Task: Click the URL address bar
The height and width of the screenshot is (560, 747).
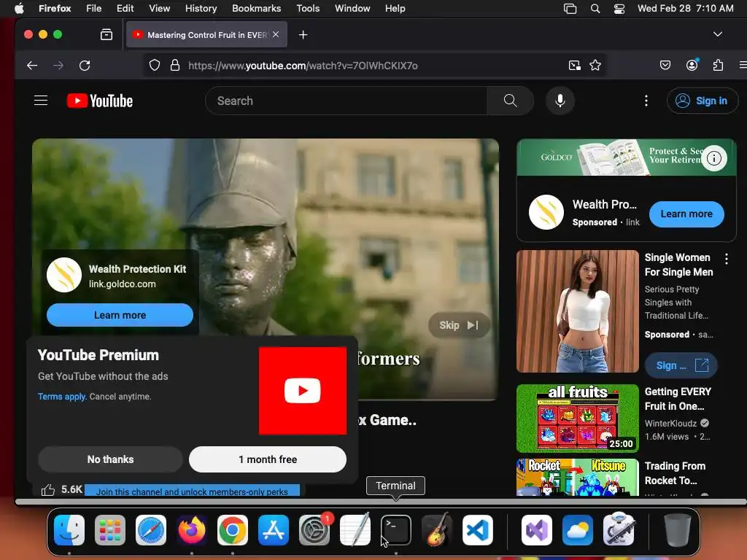Action: point(371,65)
